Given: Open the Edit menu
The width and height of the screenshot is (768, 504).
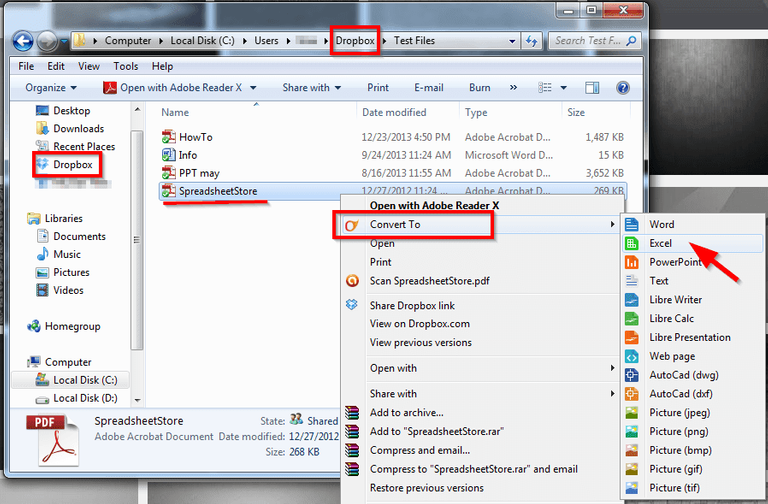Looking at the screenshot, I should pyautogui.click(x=56, y=66).
